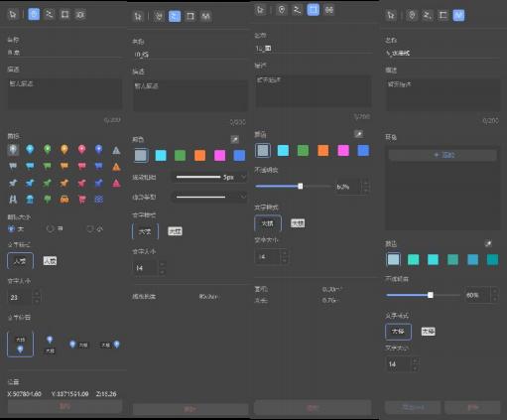Pick the orange flag marker icon

tap(64, 166)
